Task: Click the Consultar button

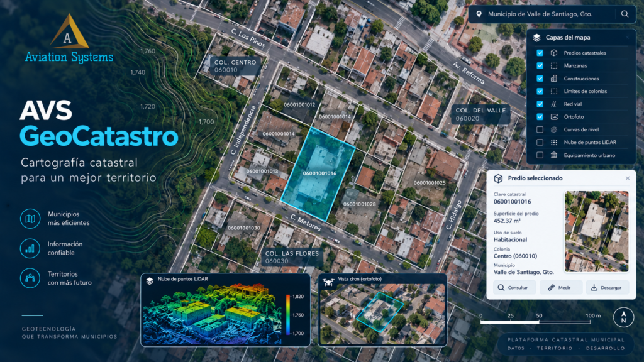Action: click(514, 288)
